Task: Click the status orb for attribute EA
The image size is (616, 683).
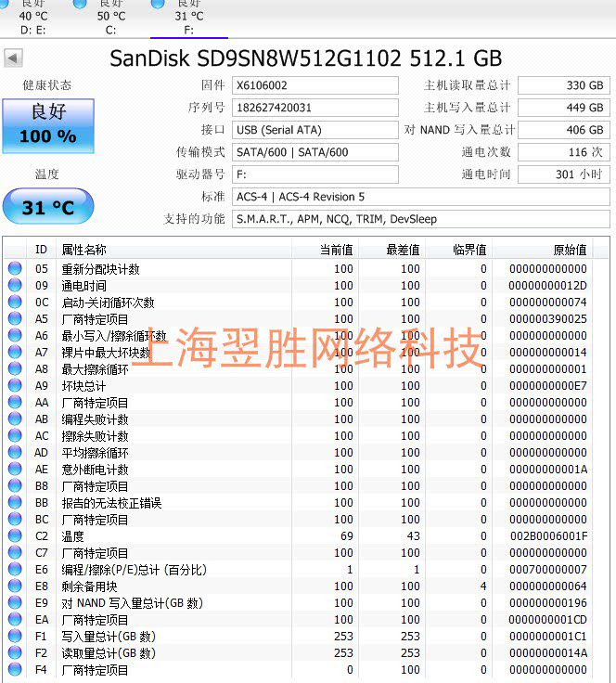Action: (x=15, y=619)
